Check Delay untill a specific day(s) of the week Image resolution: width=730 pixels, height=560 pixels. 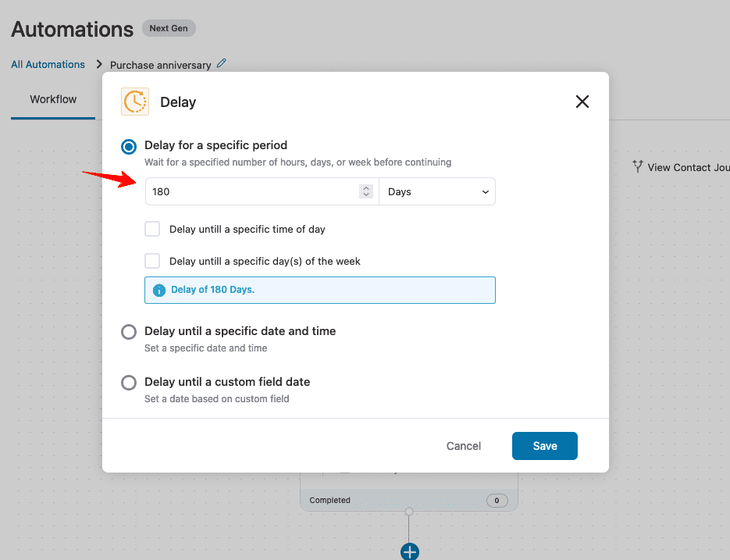152,261
